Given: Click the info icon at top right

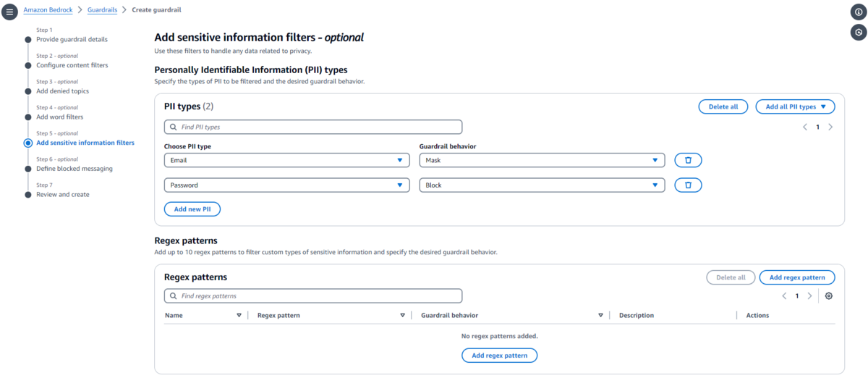Looking at the screenshot, I should click(x=858, y=12).
